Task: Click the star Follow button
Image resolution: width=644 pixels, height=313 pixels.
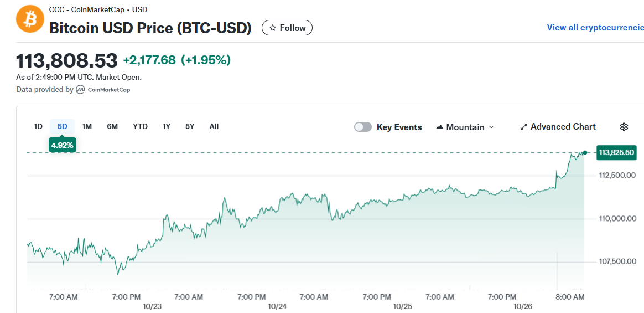Action: click(x=287, y=28)
